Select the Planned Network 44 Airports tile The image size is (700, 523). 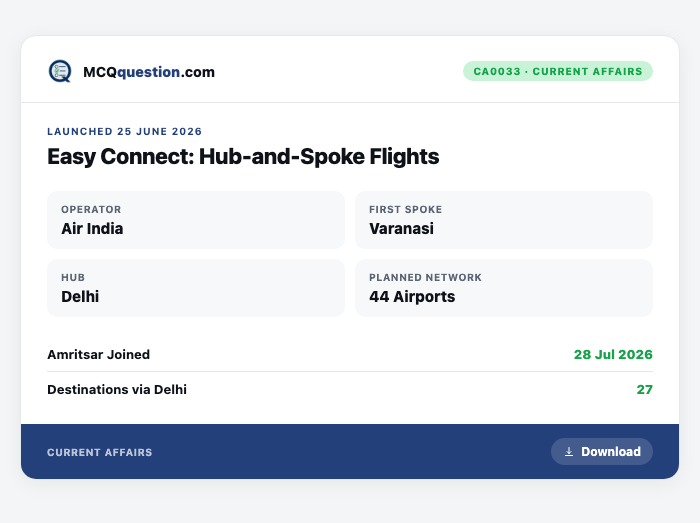tap(504, 288)
